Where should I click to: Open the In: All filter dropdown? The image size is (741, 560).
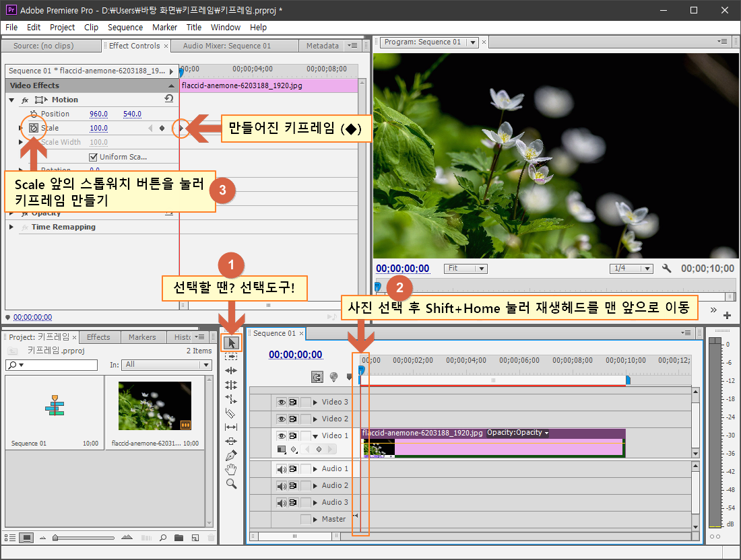(166, 365)
